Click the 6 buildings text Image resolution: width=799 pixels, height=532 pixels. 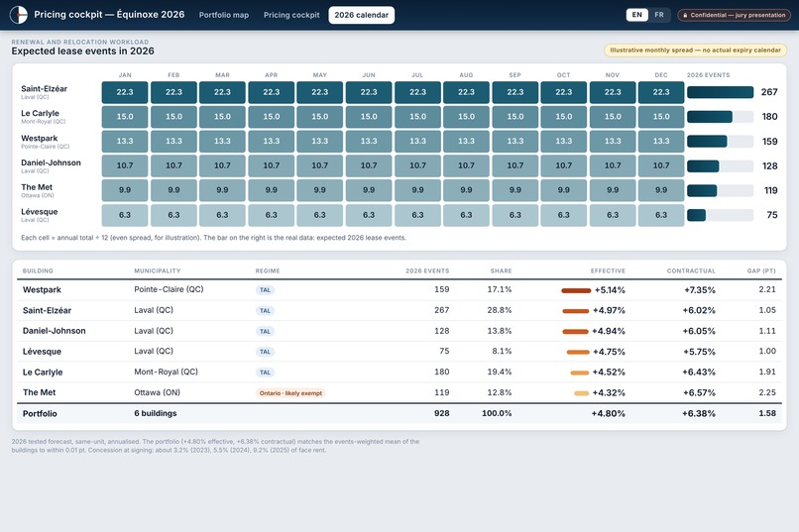156,413
